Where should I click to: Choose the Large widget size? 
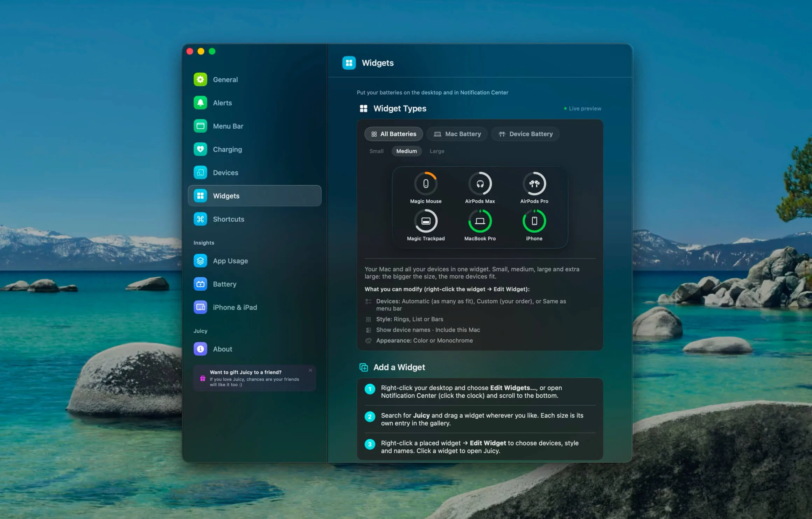pos(437,151)
